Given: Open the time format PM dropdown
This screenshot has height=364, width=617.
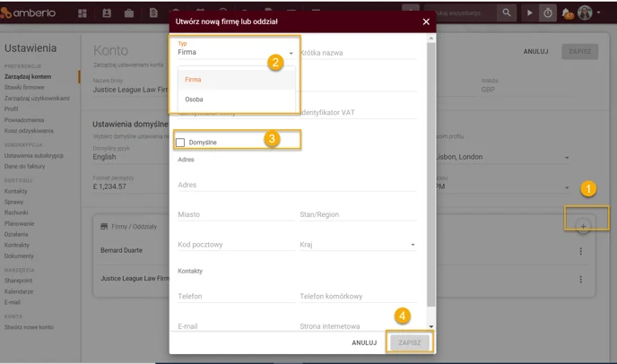Looking at the screenshot, I should pyautogui.click(x=502, y=186).
